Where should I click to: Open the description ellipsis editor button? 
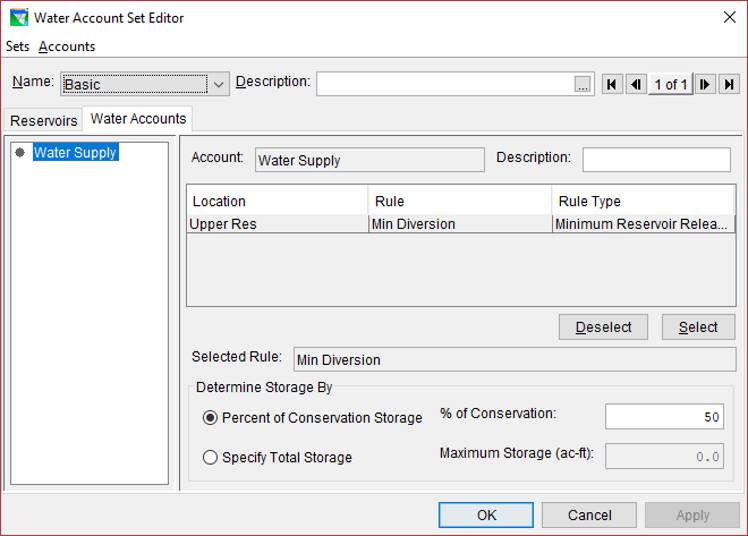582,84
